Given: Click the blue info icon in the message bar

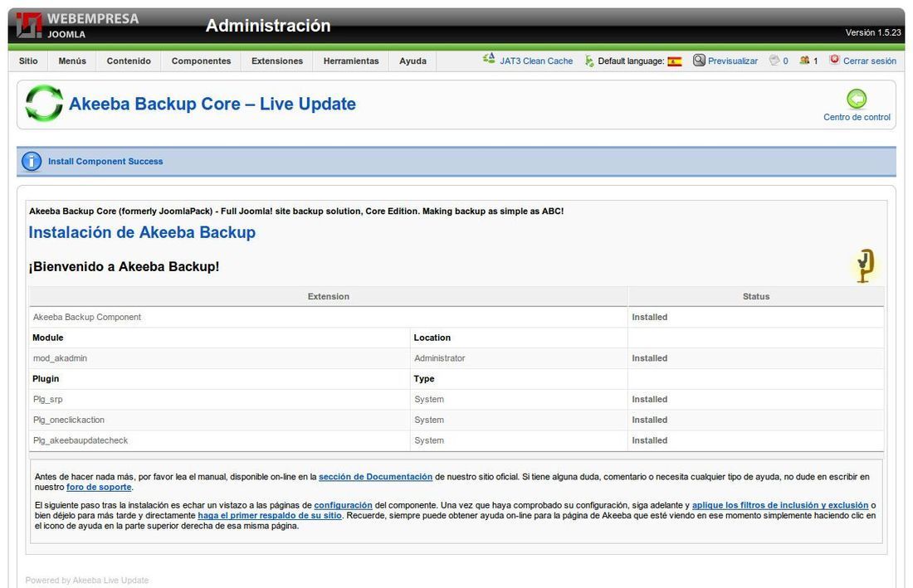Looking at the screenshot, I should 32,161.
